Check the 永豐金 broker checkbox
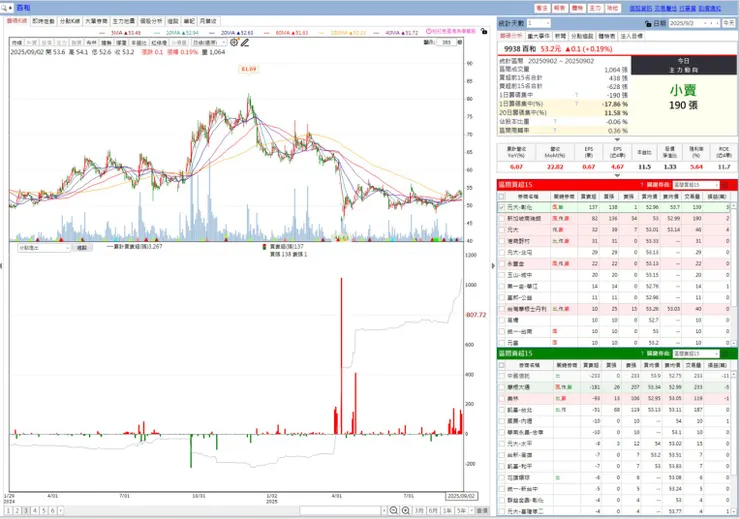 (502, 264)
